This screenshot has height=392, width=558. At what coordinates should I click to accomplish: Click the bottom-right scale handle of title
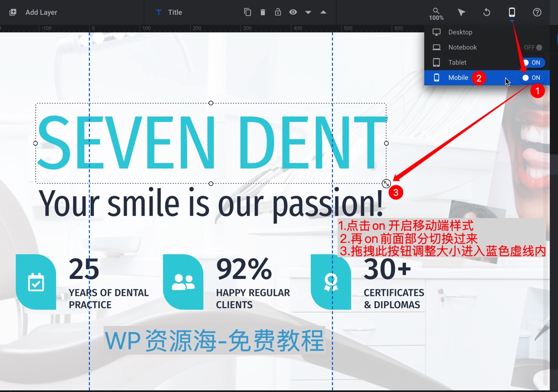[x=386, y=184]
